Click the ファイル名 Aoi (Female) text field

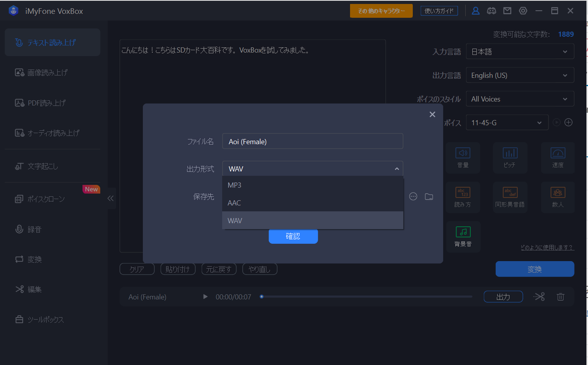313,141
